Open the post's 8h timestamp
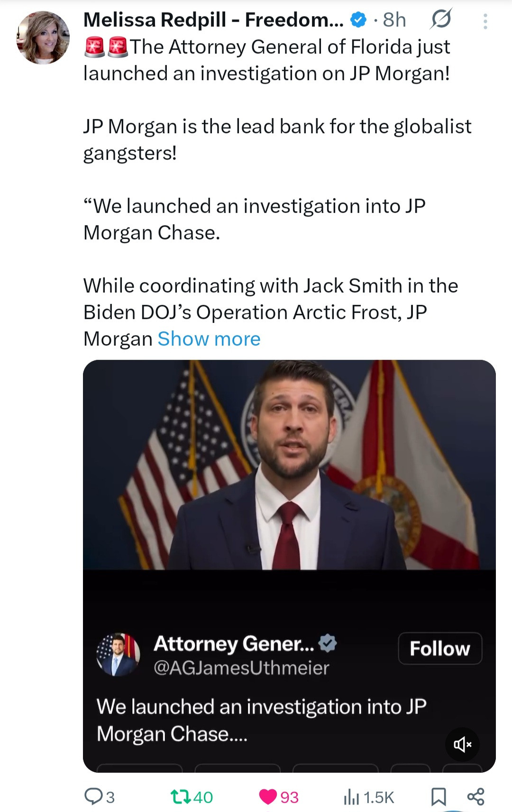This screenshot has height=812, width=512. click(394, 20)
